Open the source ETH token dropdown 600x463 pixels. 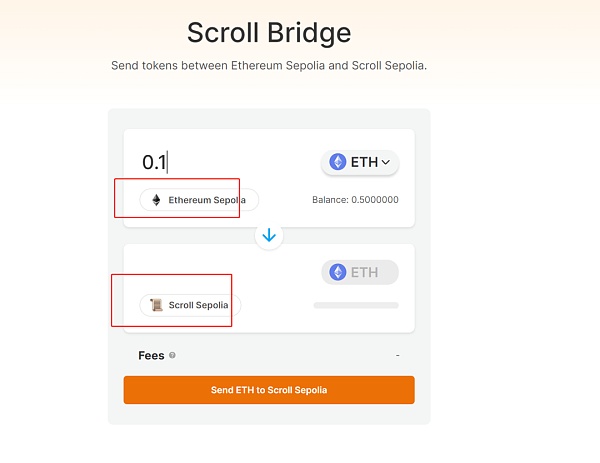[x=359, y=162]
